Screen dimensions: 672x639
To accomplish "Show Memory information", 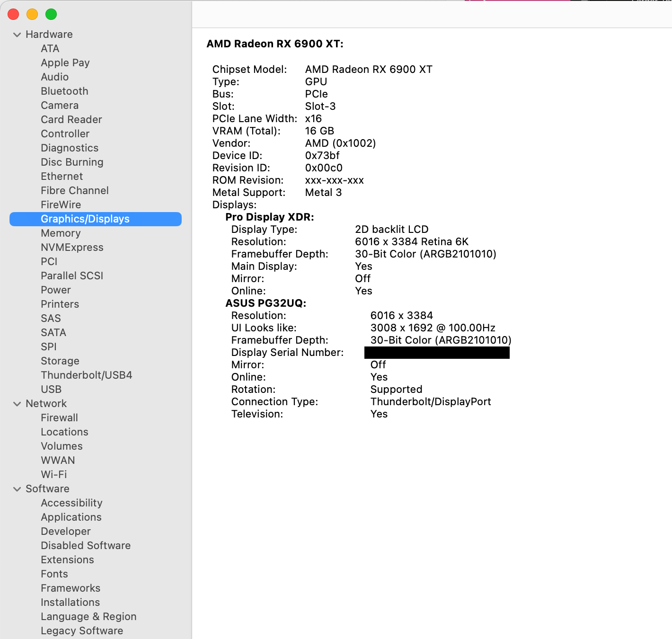I will pos(61,233).
